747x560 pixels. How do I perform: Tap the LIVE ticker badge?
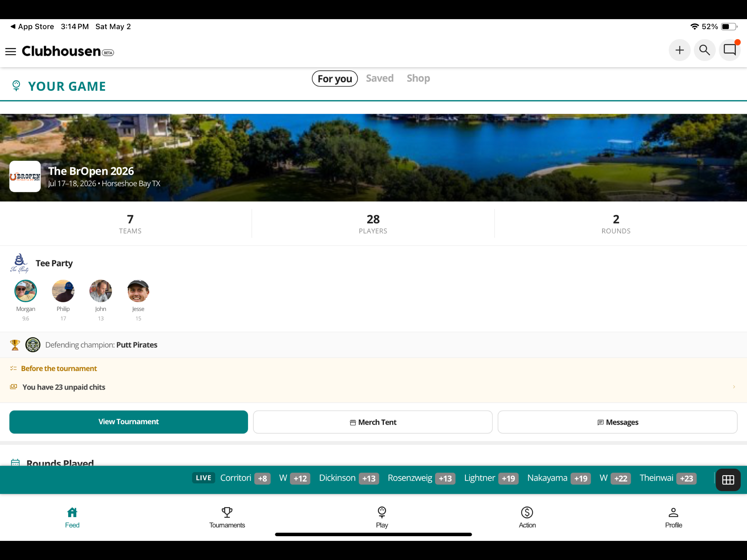click(x=203, y=478)
